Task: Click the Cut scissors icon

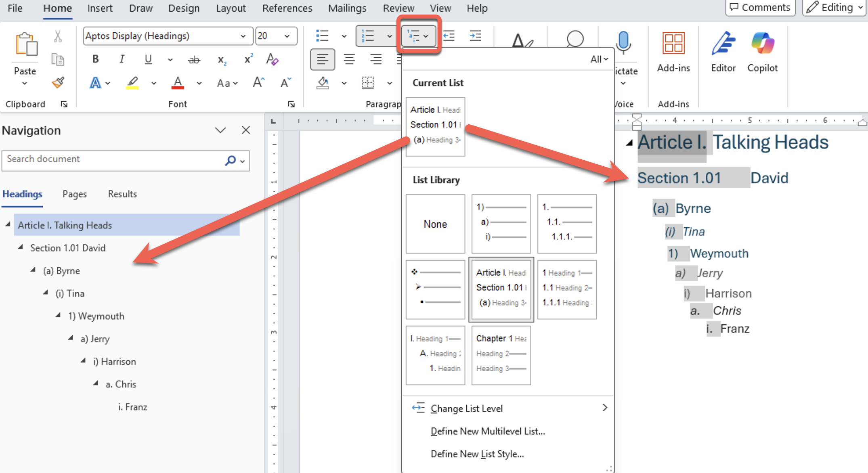Action: (58, 36)
